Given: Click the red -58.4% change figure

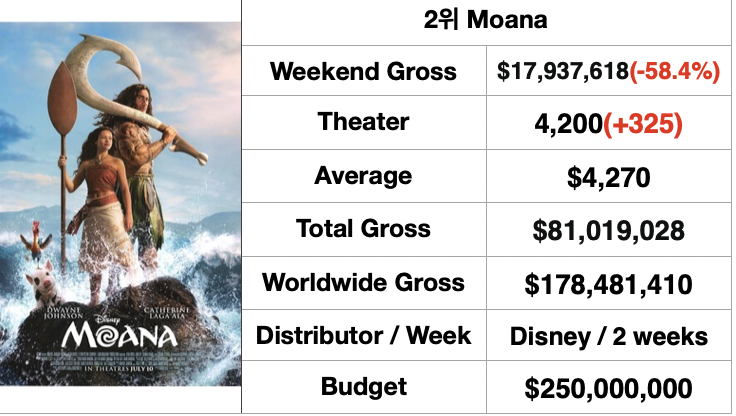Looking at the screenshot, I should pos(675,71).
